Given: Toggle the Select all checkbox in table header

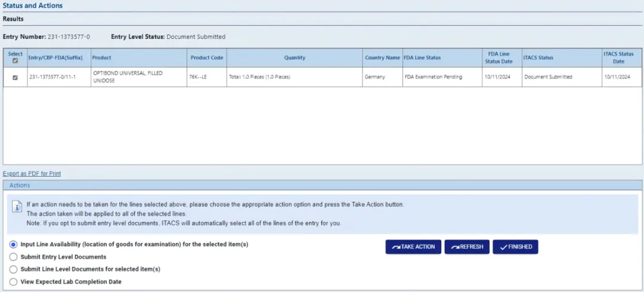Looking at the screenshot, I should pyautogui.click(x=15, y=60).
